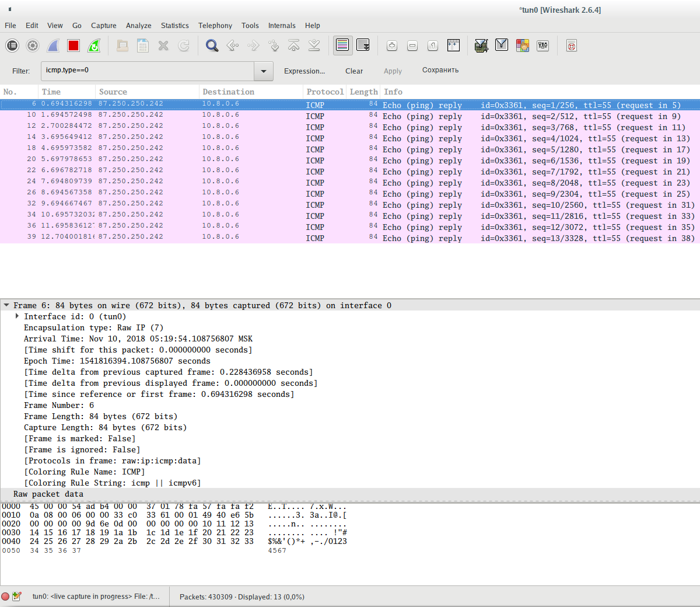Clear the display filter
The width and height of the screenshot is (700, 607).
click(354, 71)
